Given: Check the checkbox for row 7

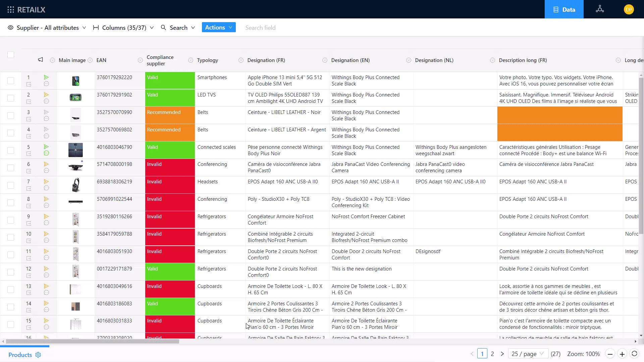Looking at the screenshot, I should (11, 185).
